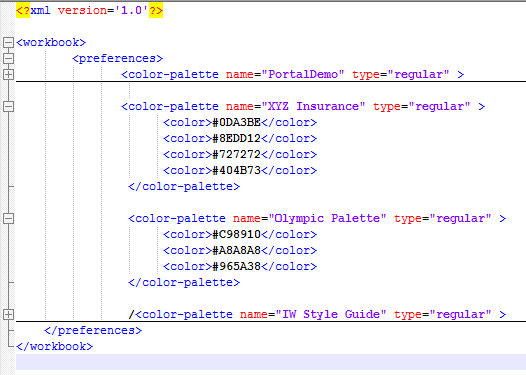Collapse the preferences element fold marker
Image resolution: width=526 pixels, height=375 pixels.
click(8, 58)
